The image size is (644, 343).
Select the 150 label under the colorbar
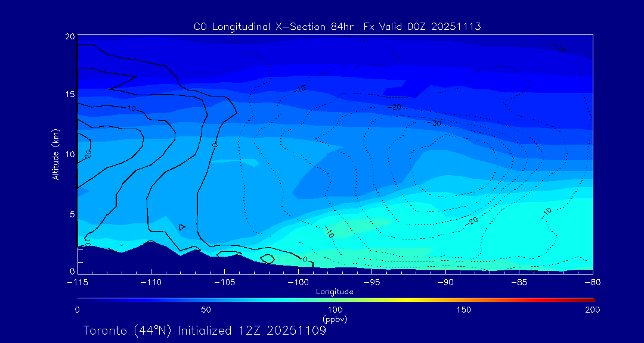(465, 310)
